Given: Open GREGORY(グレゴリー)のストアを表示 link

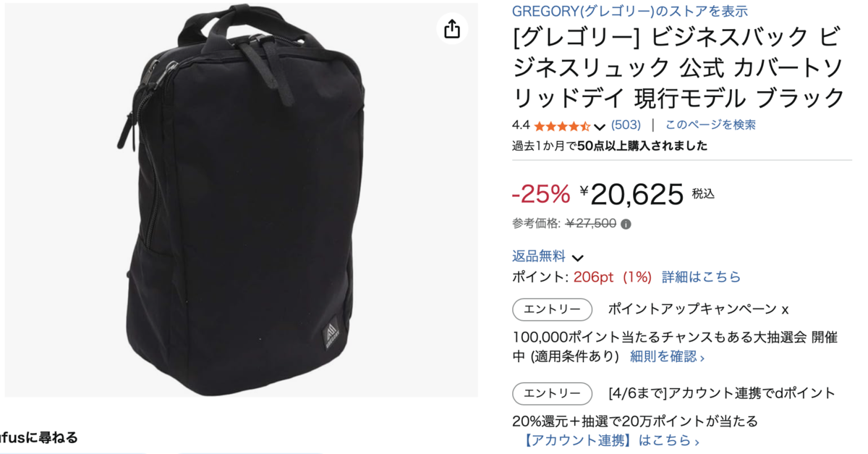Looking at the screenshot, I should 630,11.
